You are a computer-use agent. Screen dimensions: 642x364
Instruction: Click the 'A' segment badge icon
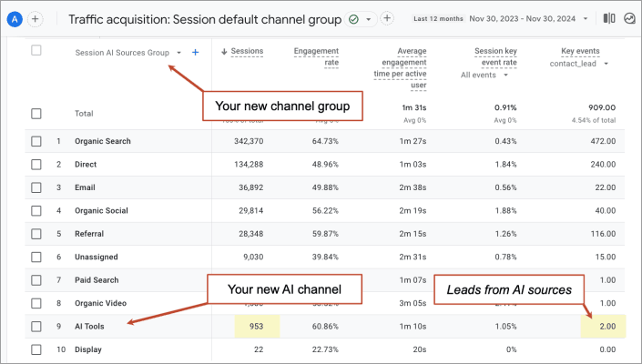[x=15, y=18]
